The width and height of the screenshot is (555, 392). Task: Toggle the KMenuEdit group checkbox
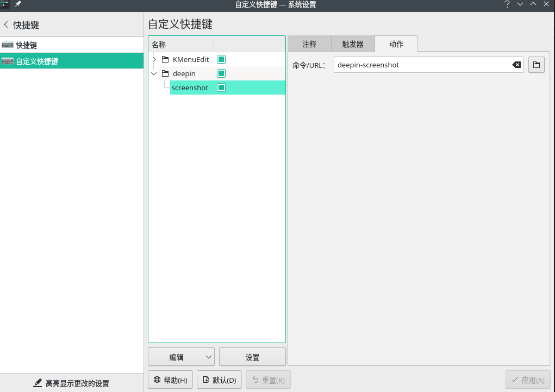click(221, 59)
